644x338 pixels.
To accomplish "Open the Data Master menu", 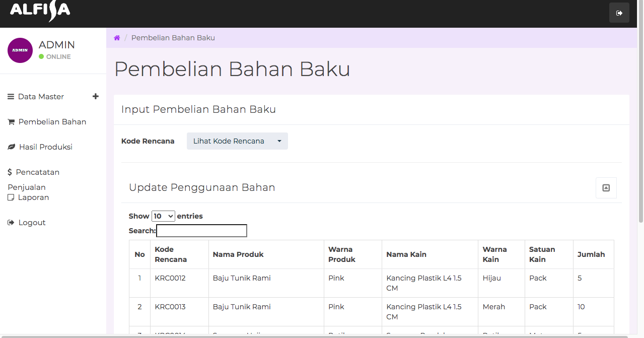I will click(41, 97).
